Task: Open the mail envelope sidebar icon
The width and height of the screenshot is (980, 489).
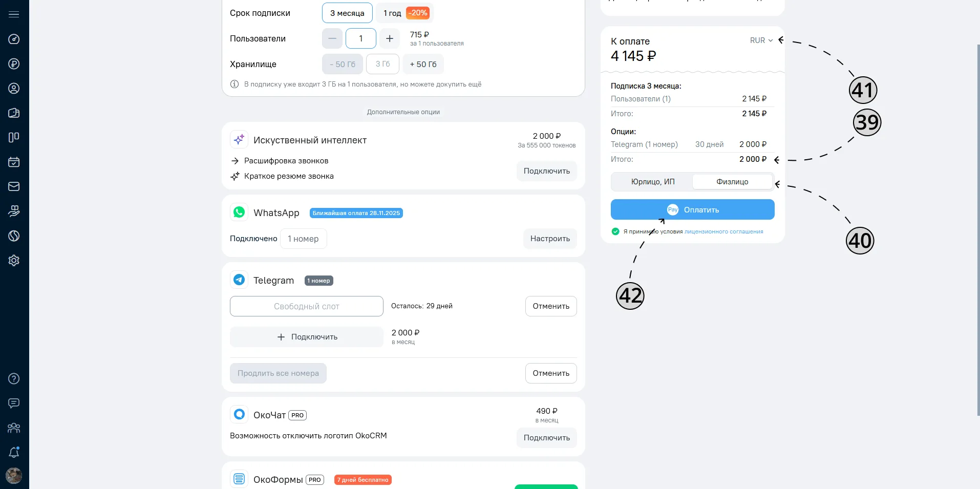Action: tap(14, 186)
